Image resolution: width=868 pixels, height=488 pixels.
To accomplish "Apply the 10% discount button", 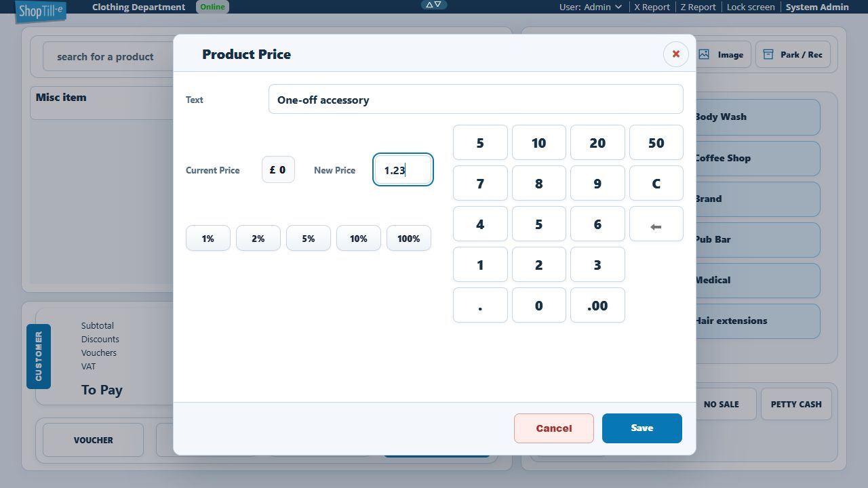I will point(358,238).
